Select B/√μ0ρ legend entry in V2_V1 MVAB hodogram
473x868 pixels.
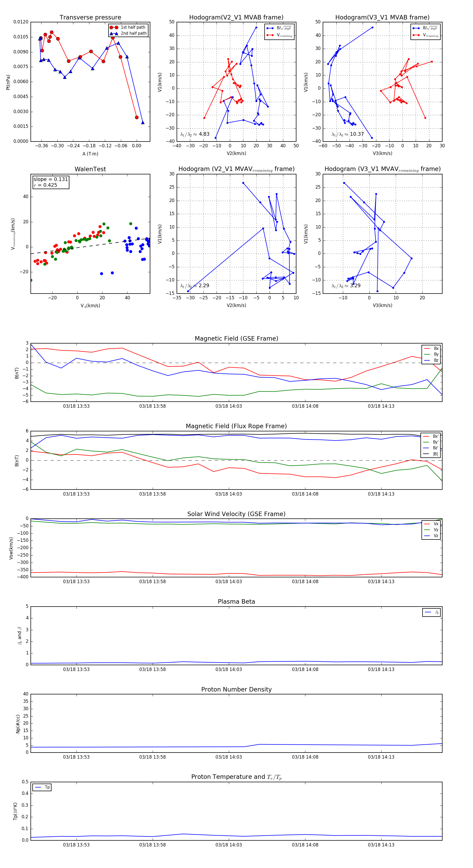pos(279,28)
